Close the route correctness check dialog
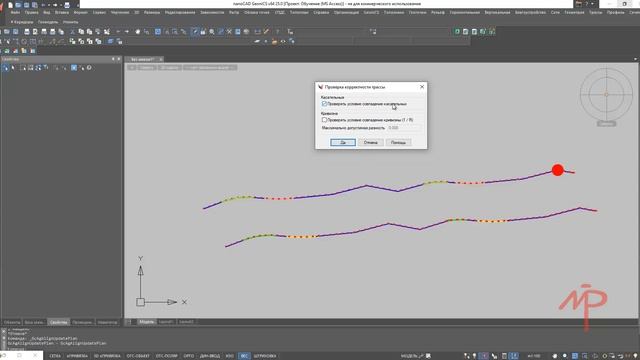 [422, 87]
